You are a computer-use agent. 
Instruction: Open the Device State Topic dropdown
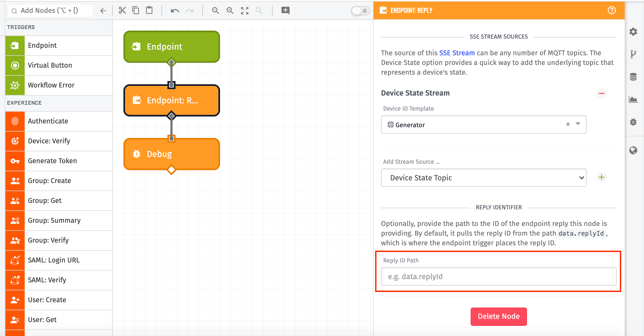484,178
